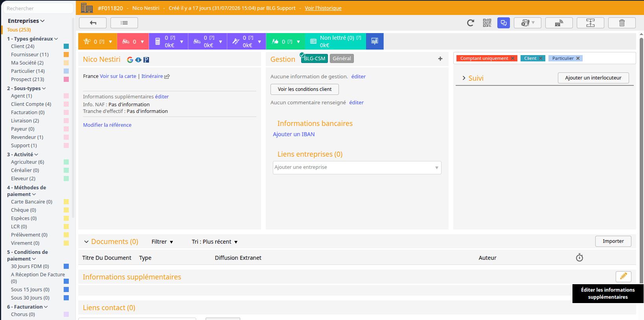This screenshot has height=320, width=644.
Task: Open the Filtrer dropdown in Documents
Action: click(x=162, y=242)
